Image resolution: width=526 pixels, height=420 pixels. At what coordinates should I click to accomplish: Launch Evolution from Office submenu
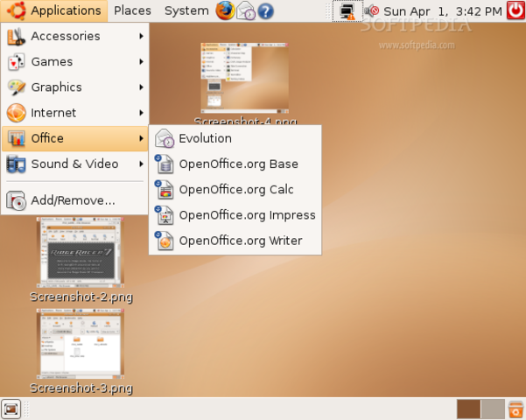tap(235, 138)
